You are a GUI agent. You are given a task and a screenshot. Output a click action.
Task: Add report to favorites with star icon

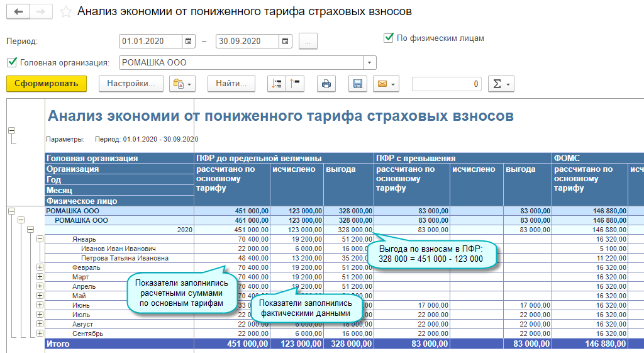[x=65, y=12]
